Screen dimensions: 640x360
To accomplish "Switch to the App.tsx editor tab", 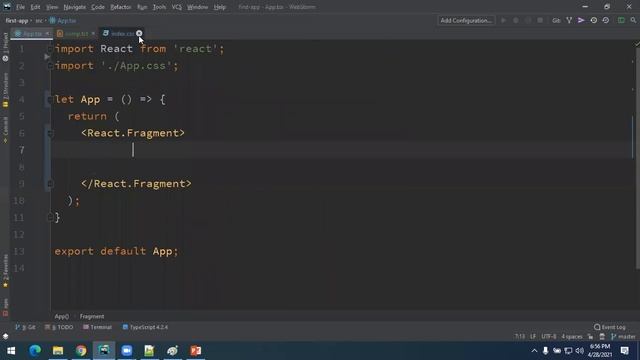I will (x=32, y=33).
